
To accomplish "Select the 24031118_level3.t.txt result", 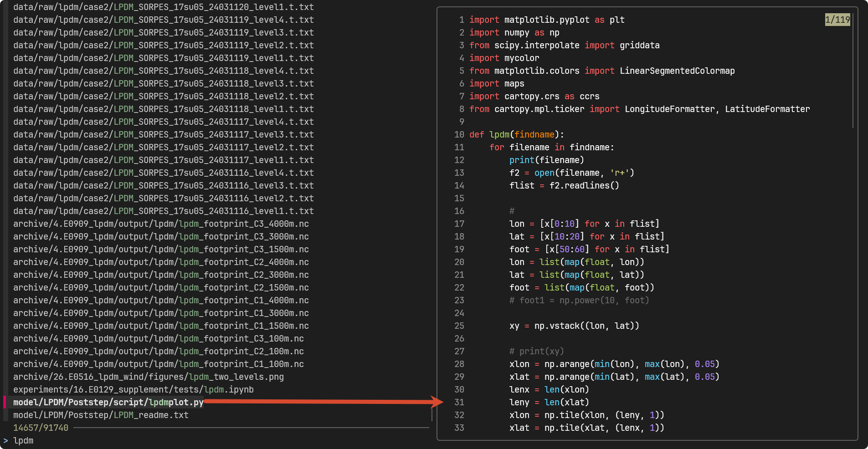I will (164, 83).
